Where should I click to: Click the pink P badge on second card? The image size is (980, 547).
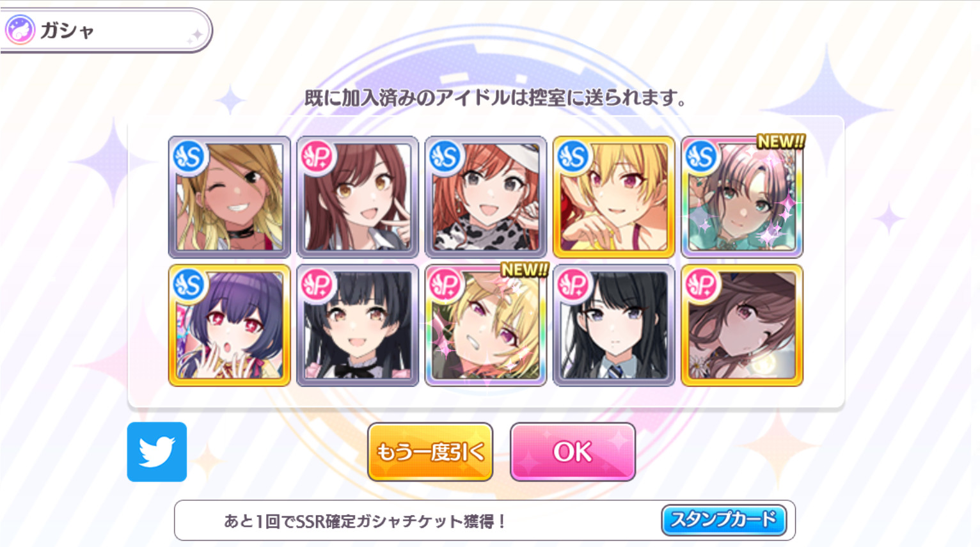pyautogui.click(x=317, y=157)
